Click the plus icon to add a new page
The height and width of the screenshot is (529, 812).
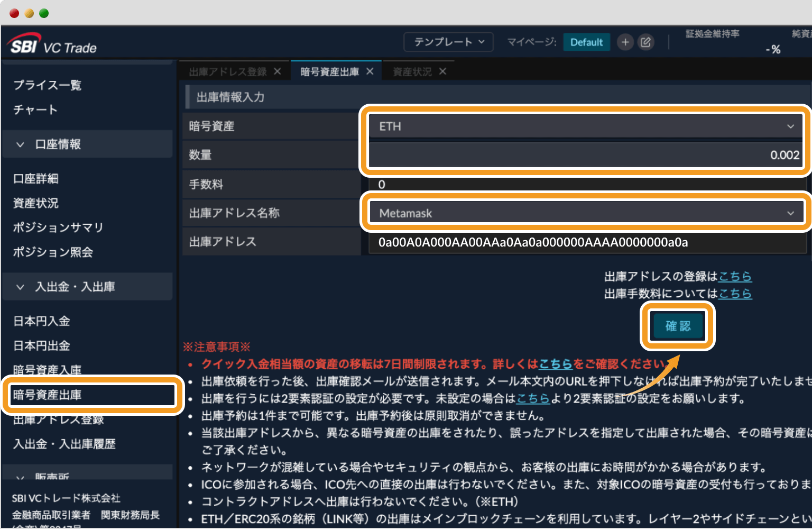pyautogui.click(x=625, y=42)
